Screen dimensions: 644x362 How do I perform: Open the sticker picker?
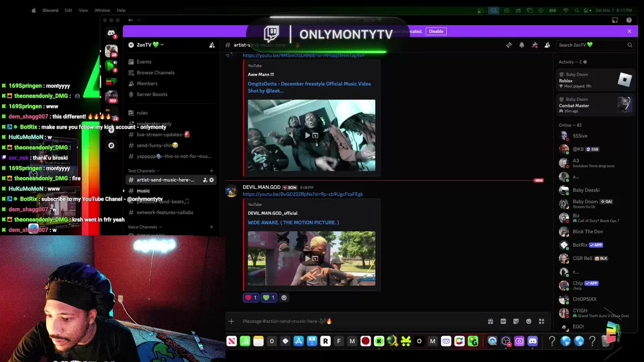tap(516, 321)
